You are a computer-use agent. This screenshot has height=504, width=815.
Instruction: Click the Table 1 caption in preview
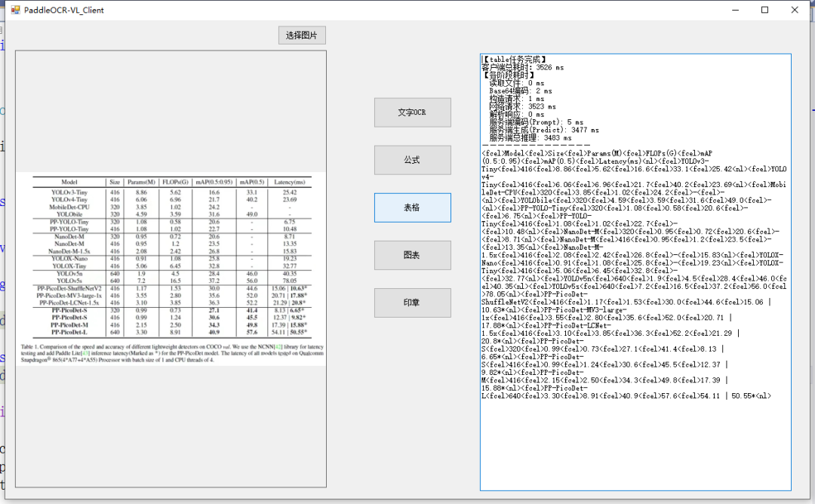click(172, 353)
